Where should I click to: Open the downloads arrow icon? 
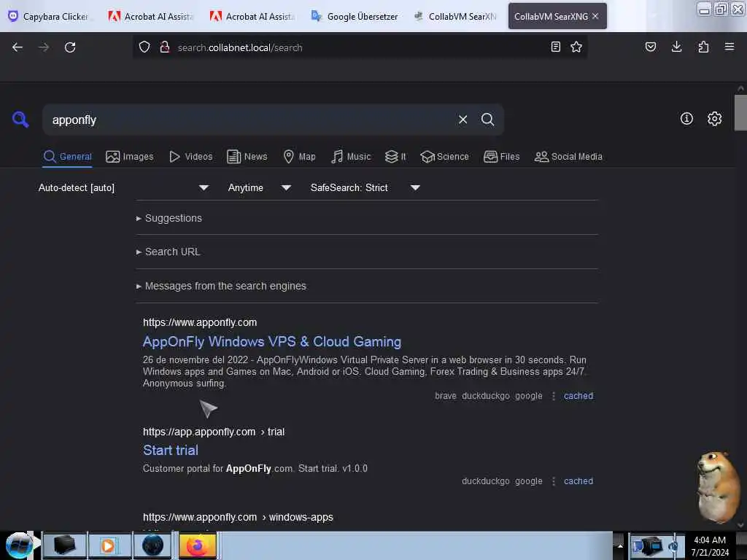click(676, 47)
